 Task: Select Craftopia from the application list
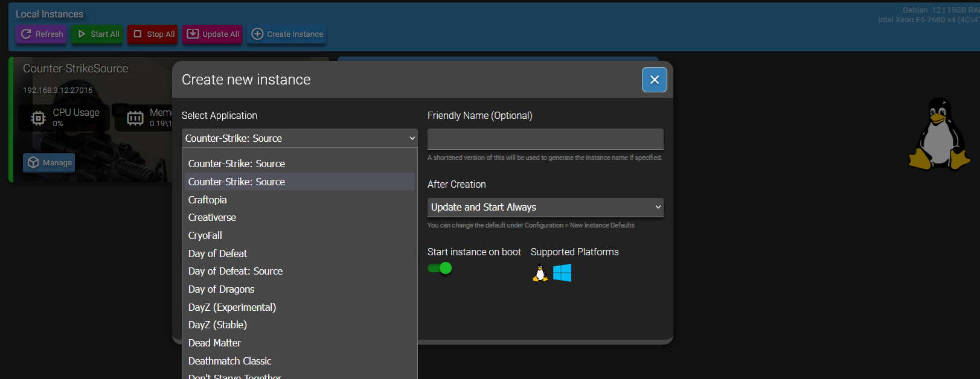[x=299, y=200]
